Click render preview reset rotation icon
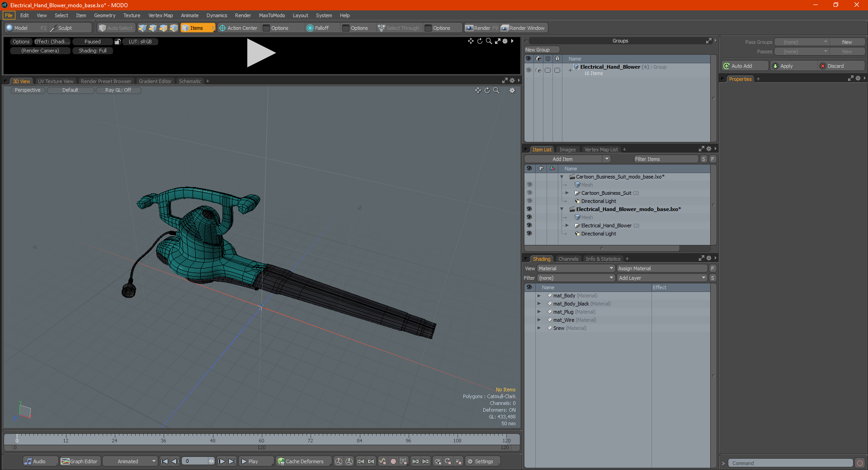 click(x=480, y=41)
